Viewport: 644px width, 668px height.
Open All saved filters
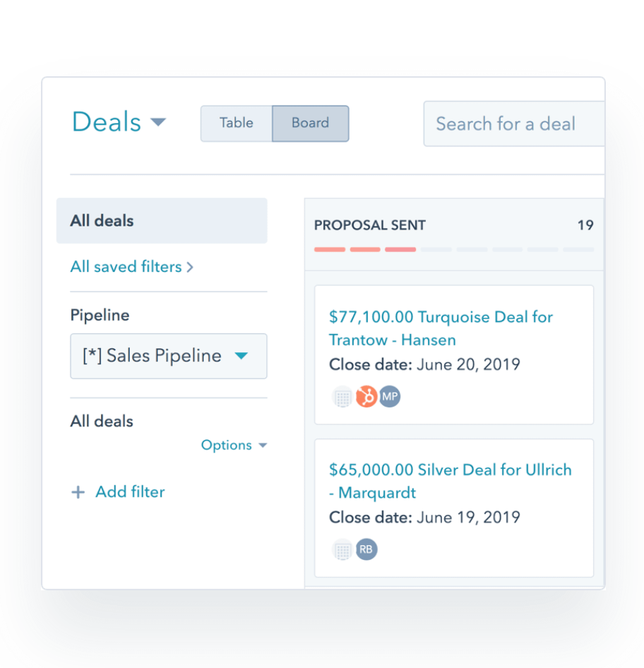click(x=131, y=267)
